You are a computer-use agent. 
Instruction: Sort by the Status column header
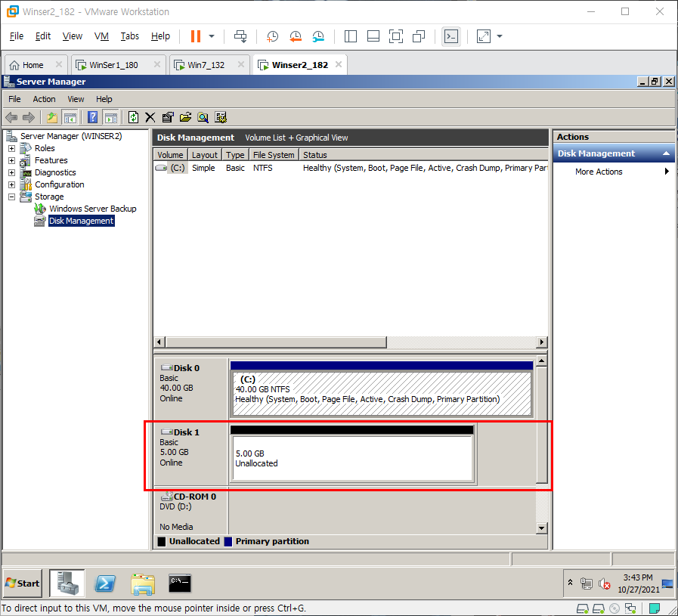pyautogui.click(x=424, y=155)
